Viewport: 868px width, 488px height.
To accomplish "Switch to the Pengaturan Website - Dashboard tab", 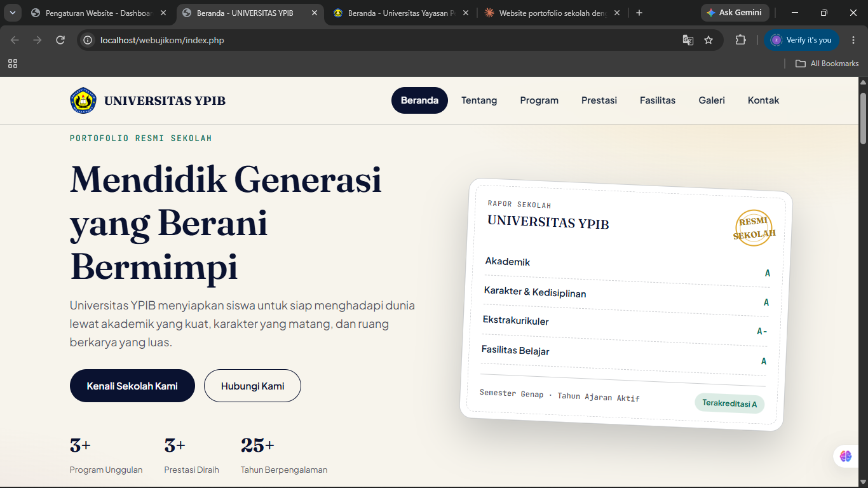I will (98, 13).
